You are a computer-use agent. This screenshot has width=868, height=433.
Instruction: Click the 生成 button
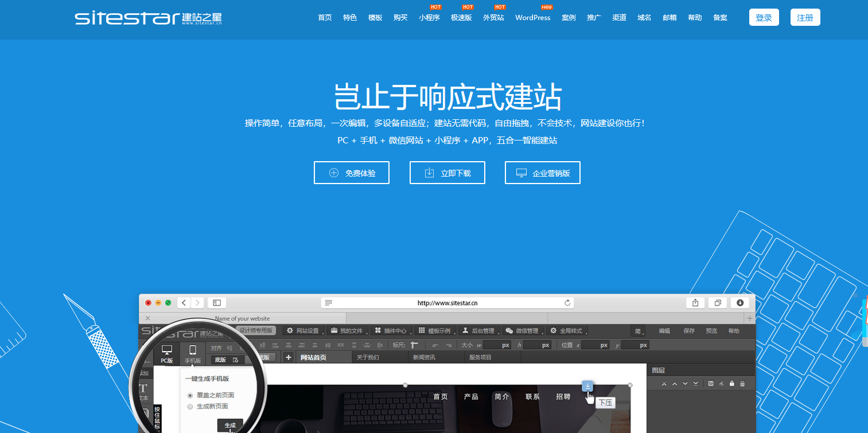(230, 425)
